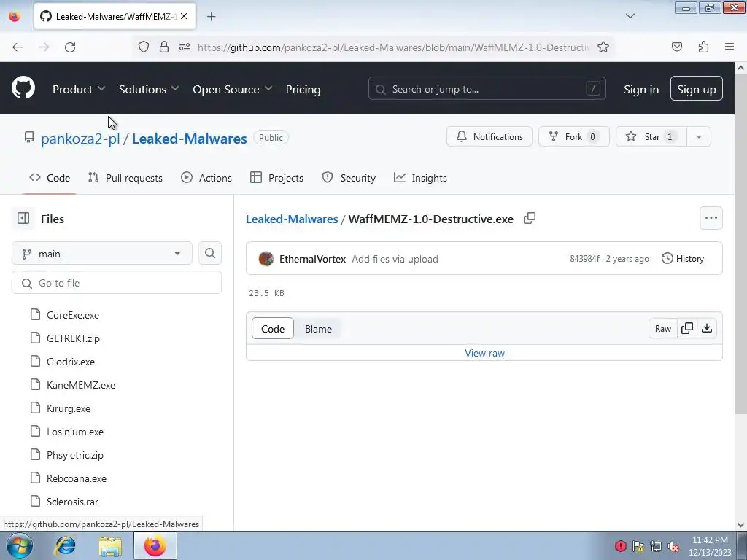Open the Pricing page
747x560 pixels.
coord(303,89)
